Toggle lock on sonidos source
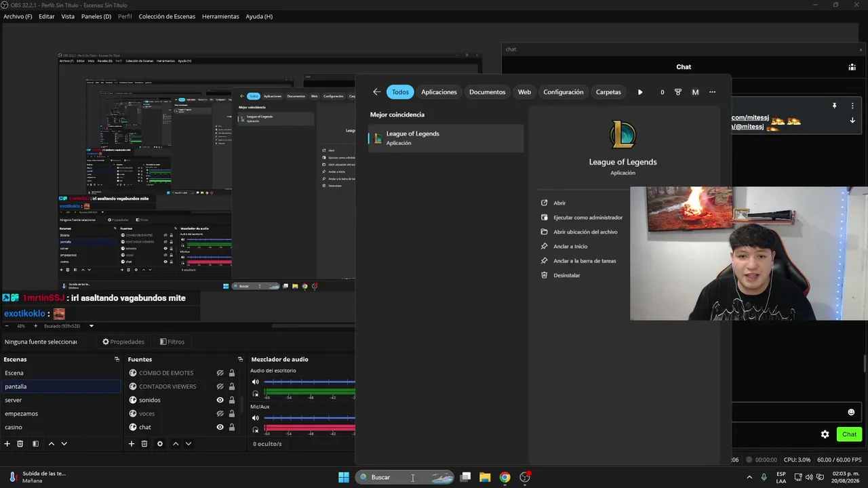 tap(232, 400)
